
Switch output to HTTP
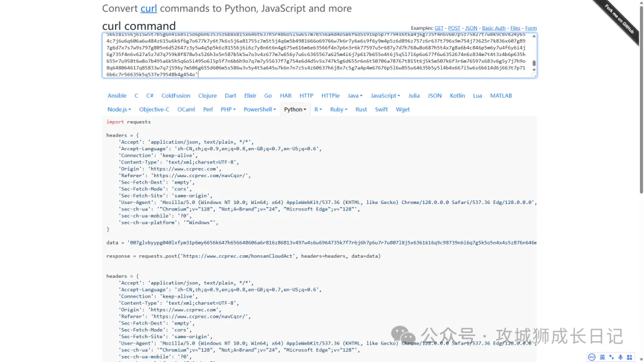point(306,95)
